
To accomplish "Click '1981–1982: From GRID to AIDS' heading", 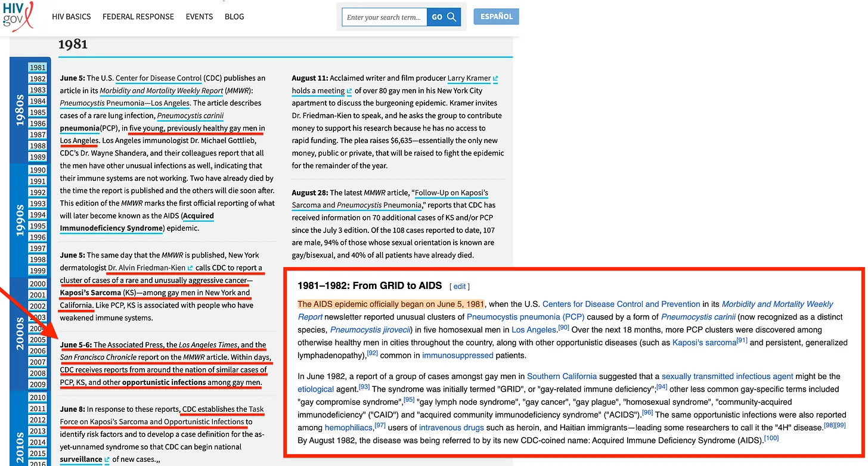I will (x=370, y=286).
